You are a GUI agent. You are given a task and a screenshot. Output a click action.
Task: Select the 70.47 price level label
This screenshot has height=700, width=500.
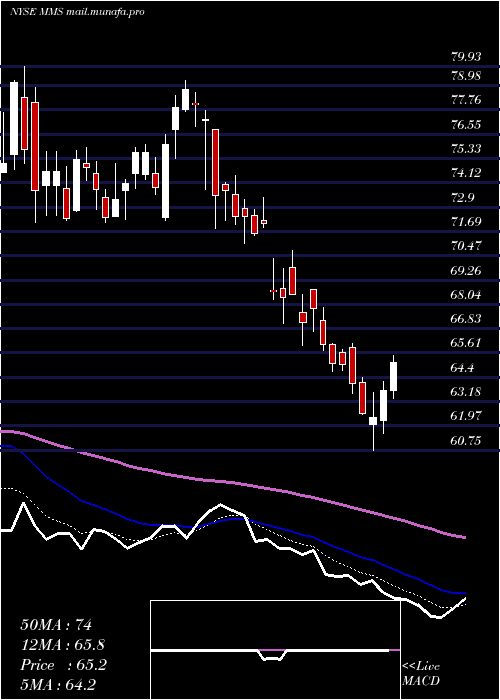pyautogui.click(x=467, y=245)
